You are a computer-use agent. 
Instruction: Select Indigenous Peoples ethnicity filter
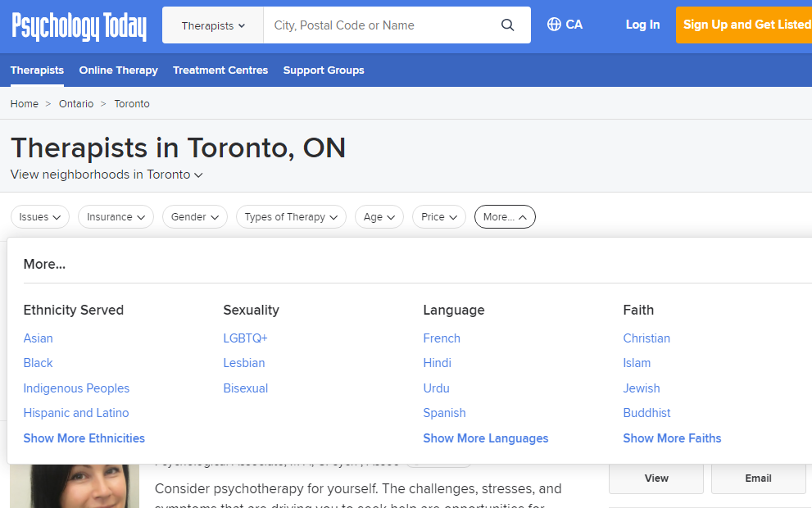click(x=77, y=388)
